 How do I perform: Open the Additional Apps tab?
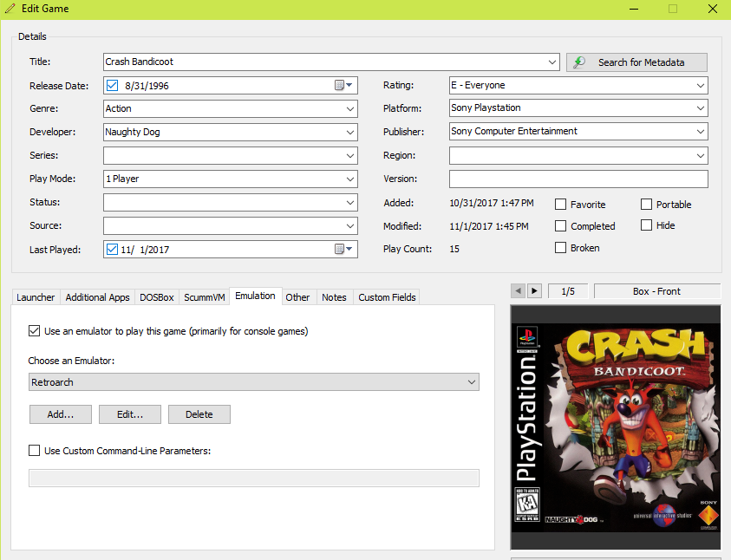click(97, 297)
